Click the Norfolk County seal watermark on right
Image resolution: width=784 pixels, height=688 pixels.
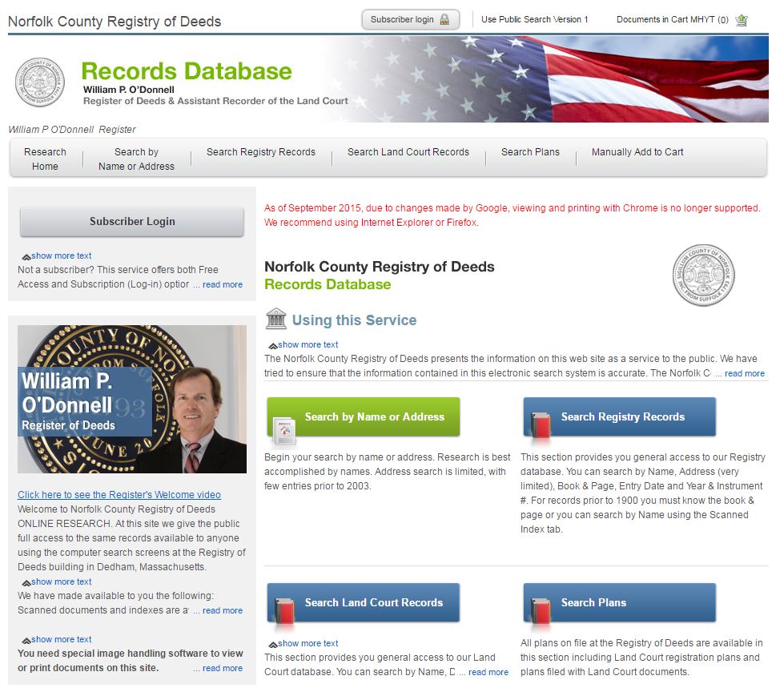point(703,275)
